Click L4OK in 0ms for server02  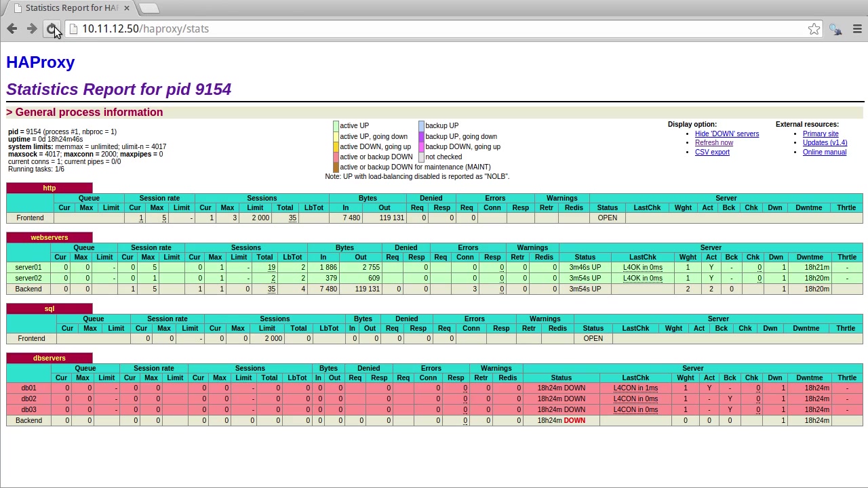[642, 278]
